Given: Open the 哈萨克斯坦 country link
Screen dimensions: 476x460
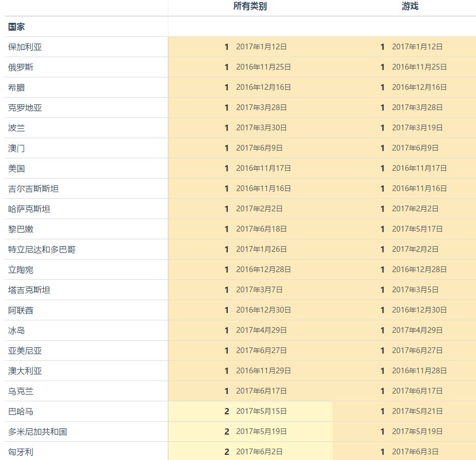Looking at the screenshot, I should coord(28,209).
